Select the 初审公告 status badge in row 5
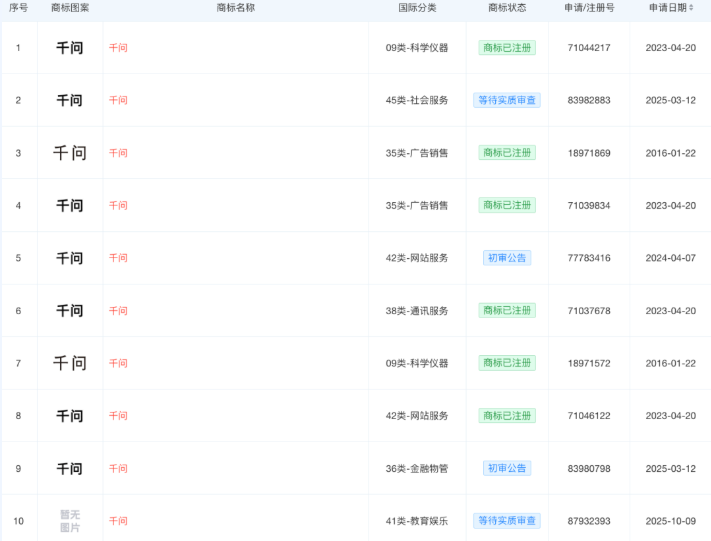The width and height of the screenshot is (711, 541). (x=507, y=258)
